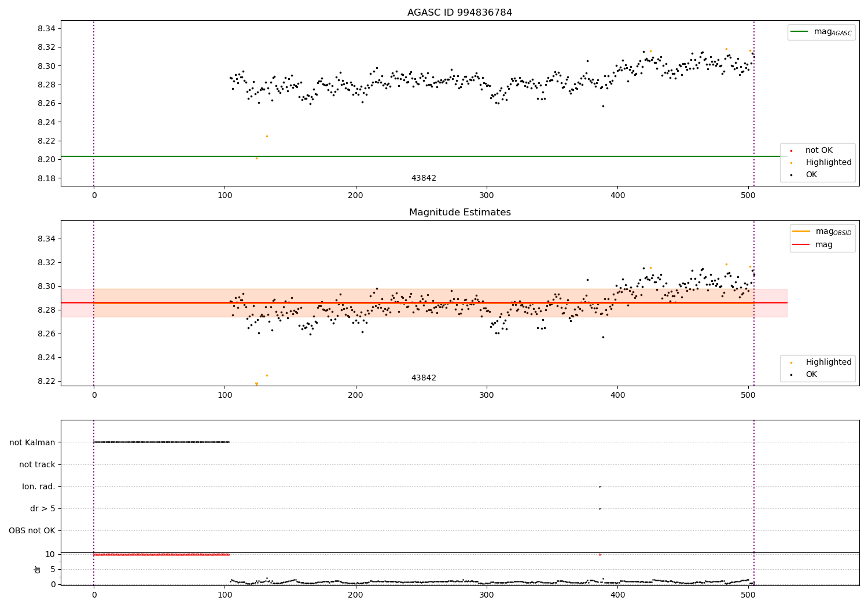Click the 'AGASC ID 994836784' plot title
Viewport: 868px width, 608px height.
tap(459, 13)
